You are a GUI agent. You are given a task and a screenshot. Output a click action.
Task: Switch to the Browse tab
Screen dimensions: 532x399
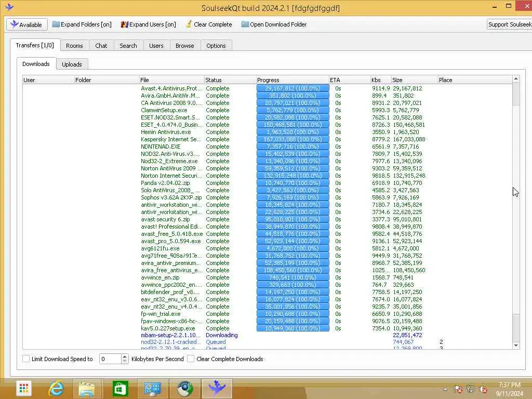[x=185, y=46]
